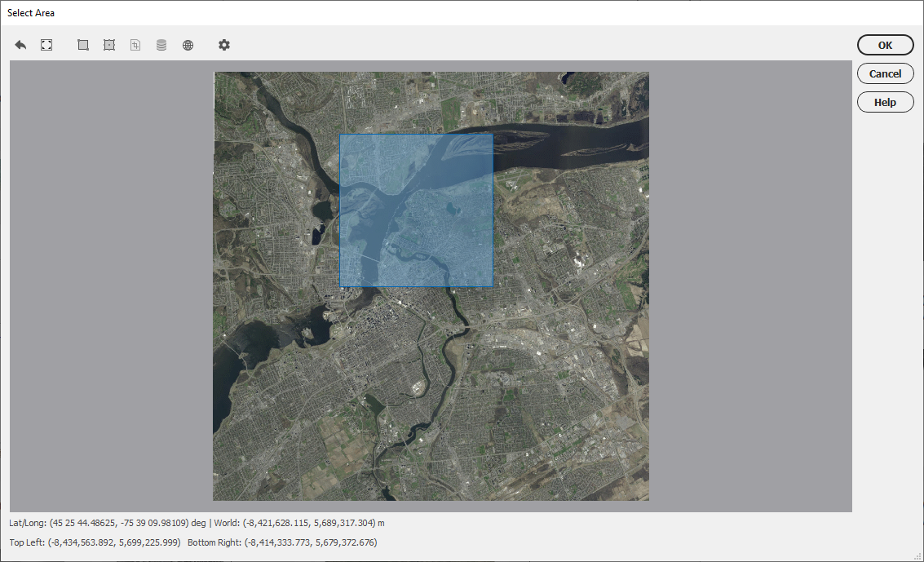Click the undo back-arrow icon
This screenshot has height=562, width=924.
pyautogui.click(x=20, y=45)
